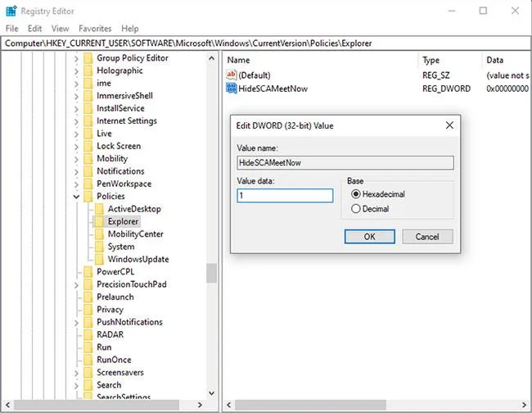Expand the Screensavers tree node
The height and width of the screenshot is (413, 532).
[76, 373]
